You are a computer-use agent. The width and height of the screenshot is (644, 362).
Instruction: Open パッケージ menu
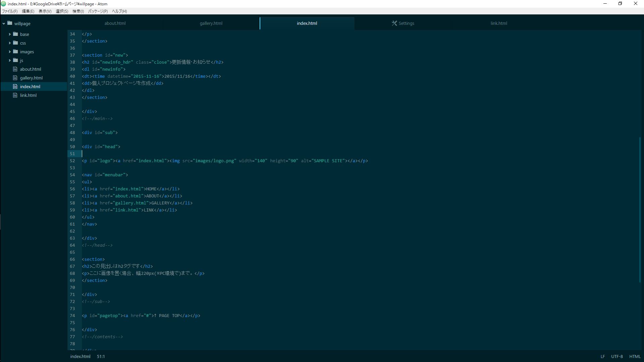[x=97, y=11]
